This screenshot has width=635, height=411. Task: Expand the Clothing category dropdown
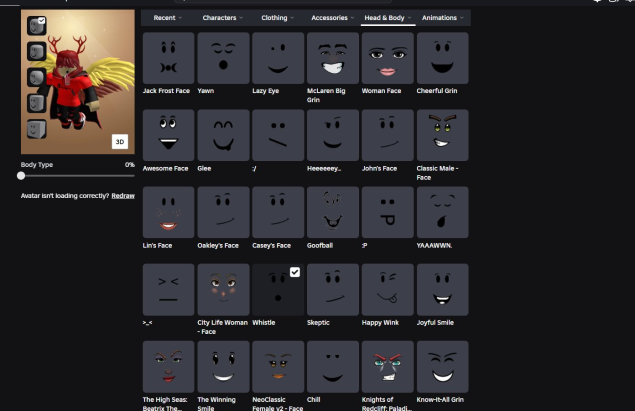coord(277,18)
